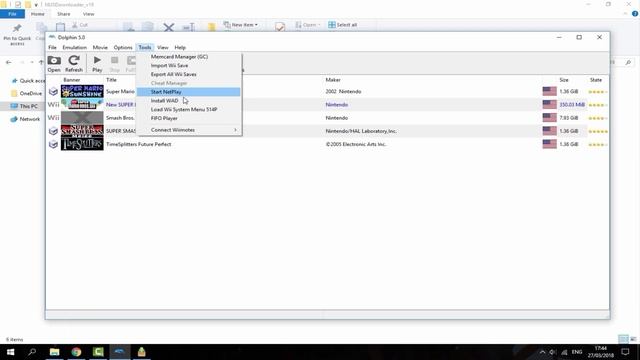Click the Open toolbar icon in Dolphin
The width and height of the screenshot is (640, 360).
[x=54, y=64]
